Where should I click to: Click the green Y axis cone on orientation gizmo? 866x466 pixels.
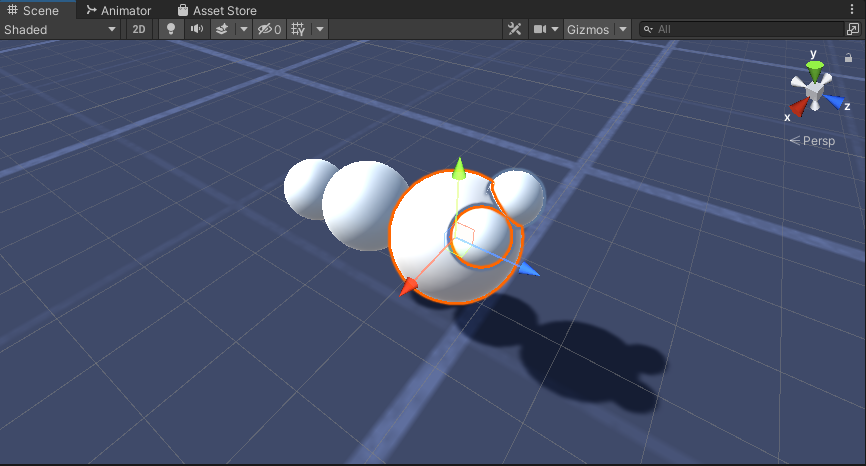(x=815, y=69)
